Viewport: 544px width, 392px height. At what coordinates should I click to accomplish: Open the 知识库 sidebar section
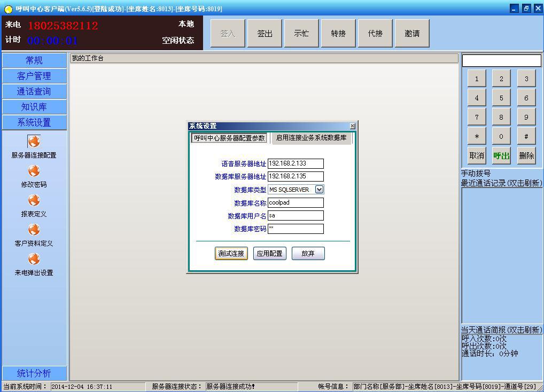coord(34,107)
